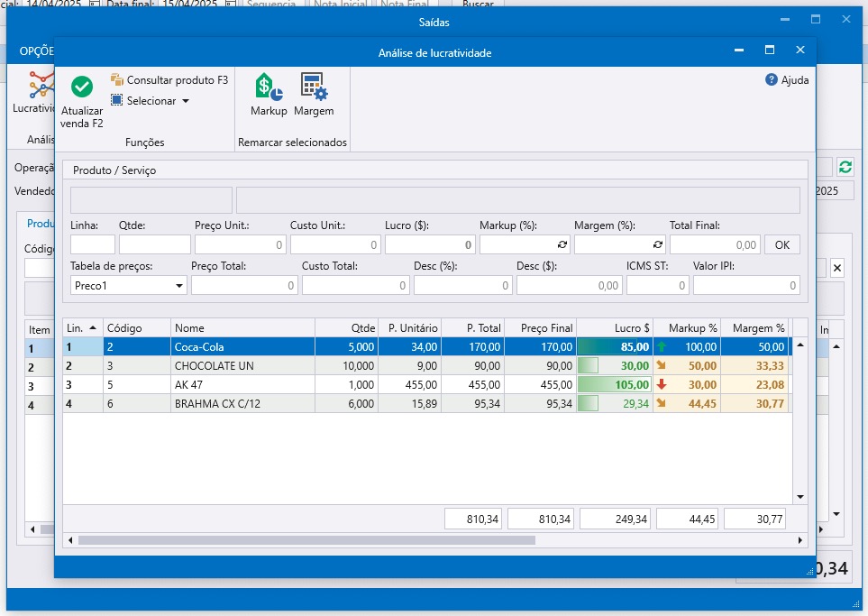This screenshot has height=616, width=868.
Task: Click the AK 47 profit bar 105,00
Action: pyautogui.click(x=615, y=384)
